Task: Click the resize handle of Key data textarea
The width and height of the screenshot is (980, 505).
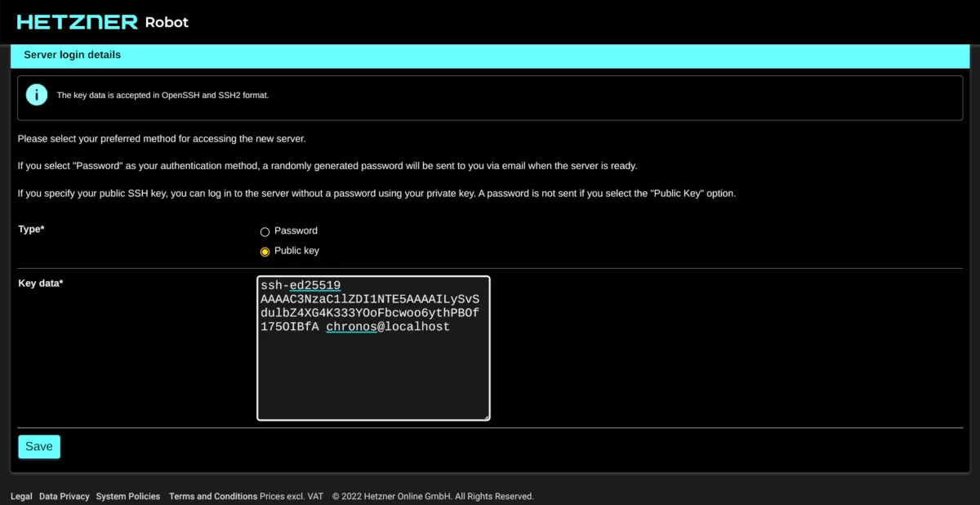Action: [x=485, y=416]
